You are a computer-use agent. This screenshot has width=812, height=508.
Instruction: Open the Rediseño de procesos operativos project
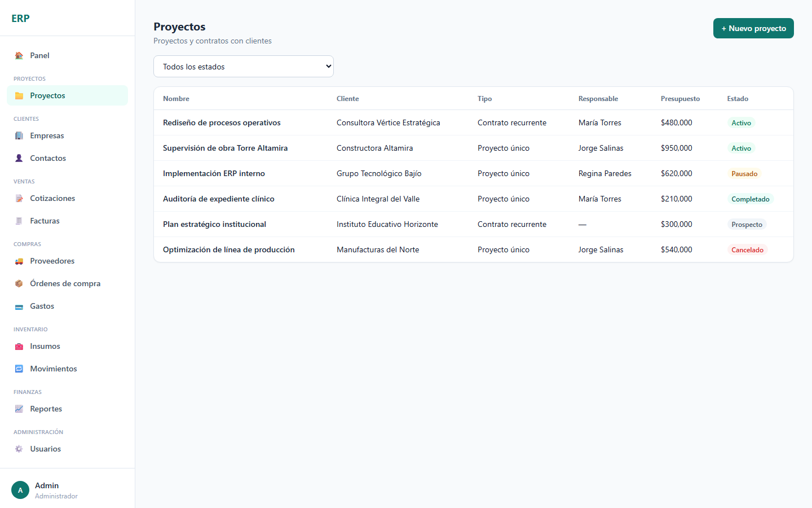222,122
